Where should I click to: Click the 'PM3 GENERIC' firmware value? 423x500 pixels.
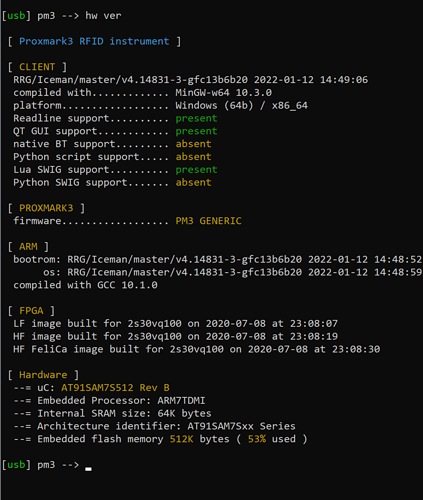[208, 221]
